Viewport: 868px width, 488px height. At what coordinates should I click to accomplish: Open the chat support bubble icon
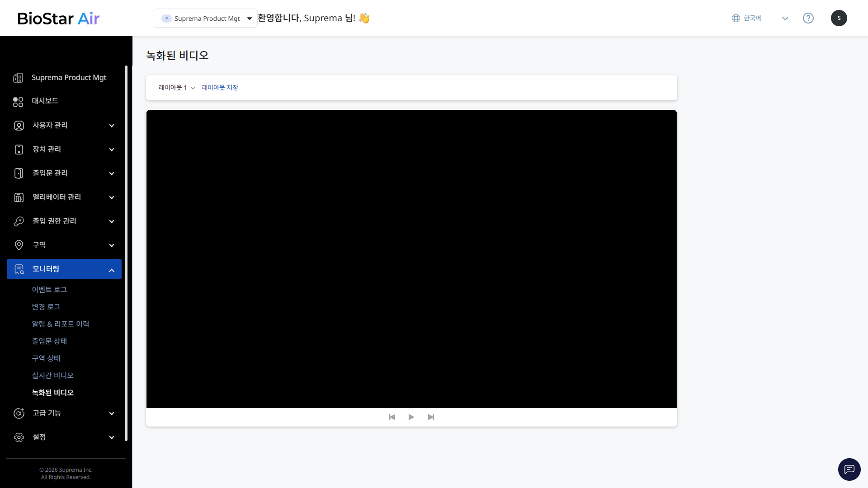[849, 469]
